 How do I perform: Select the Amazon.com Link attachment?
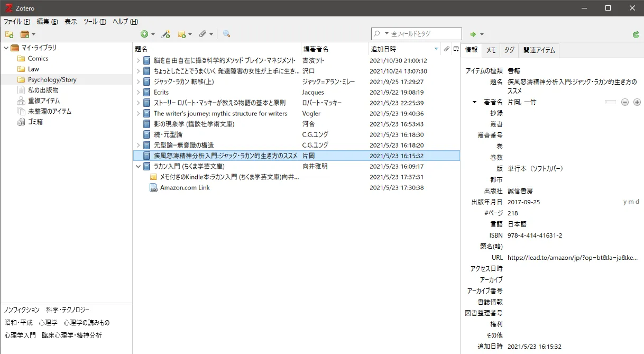[x=296, y=187]
